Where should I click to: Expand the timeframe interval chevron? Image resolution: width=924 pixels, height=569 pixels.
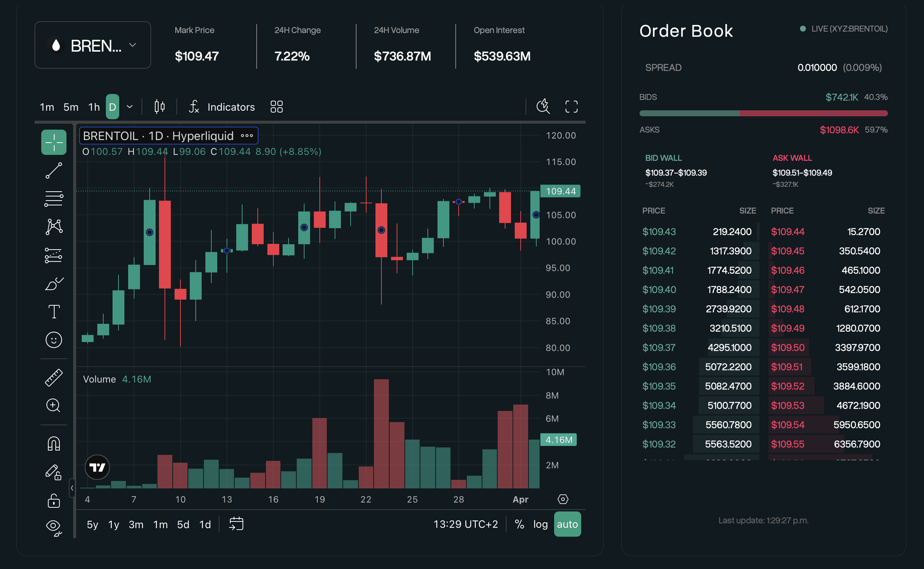(x=130, y=107)
